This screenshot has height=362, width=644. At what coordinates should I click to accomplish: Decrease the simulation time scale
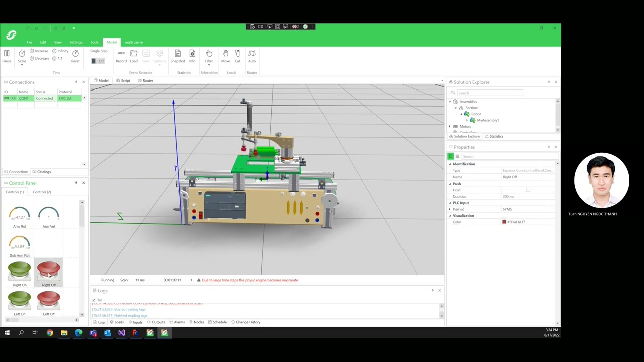click(x=39, y=58)
